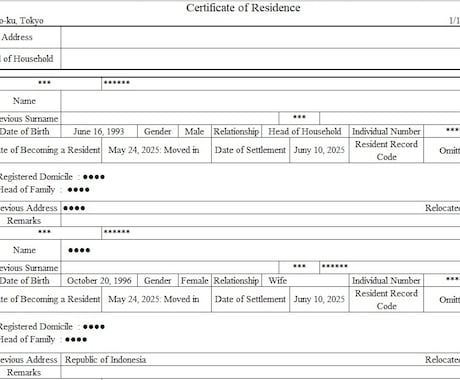The width and height of the screenshot is (460, 380).
Task: Click the first Previous Address masked value
Action: [x=74, y=208]
